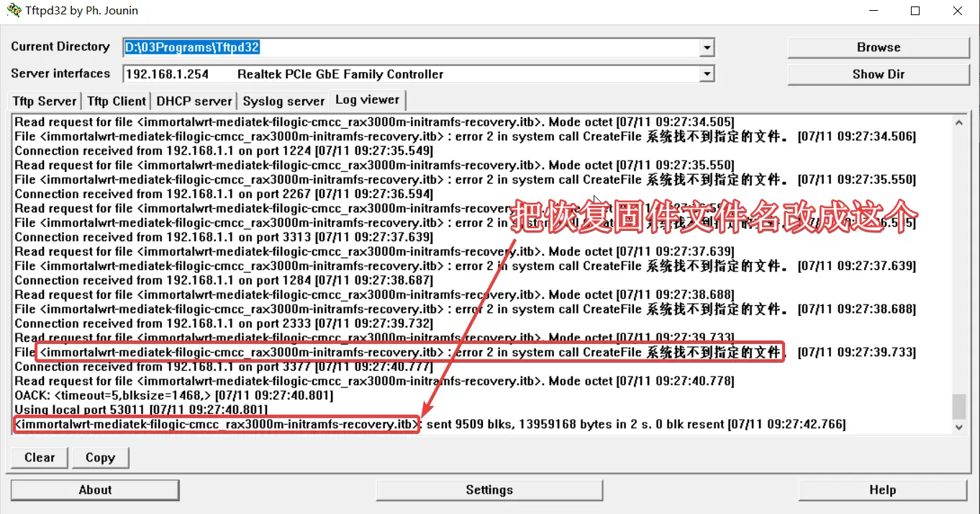Click the log scrollbar up arrow
This screenshot has width=980, height=514.
(x=959, y=122)
